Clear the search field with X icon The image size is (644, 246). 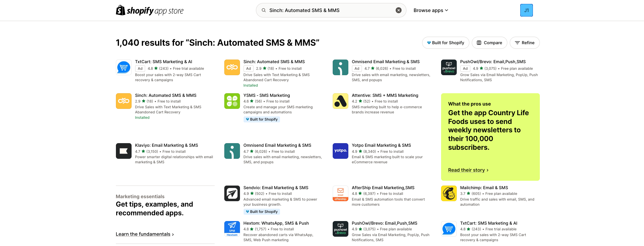398,10
